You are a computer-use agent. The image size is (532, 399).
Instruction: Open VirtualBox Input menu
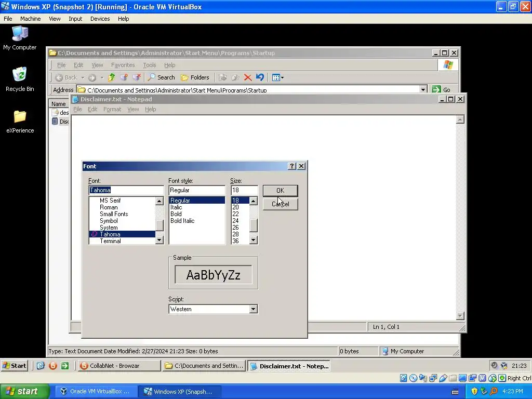coord(75,19)
